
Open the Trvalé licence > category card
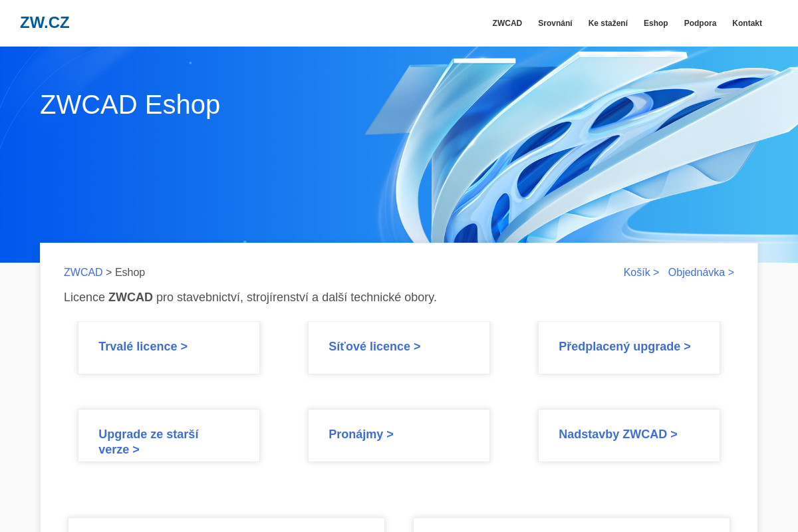(169, 348)
